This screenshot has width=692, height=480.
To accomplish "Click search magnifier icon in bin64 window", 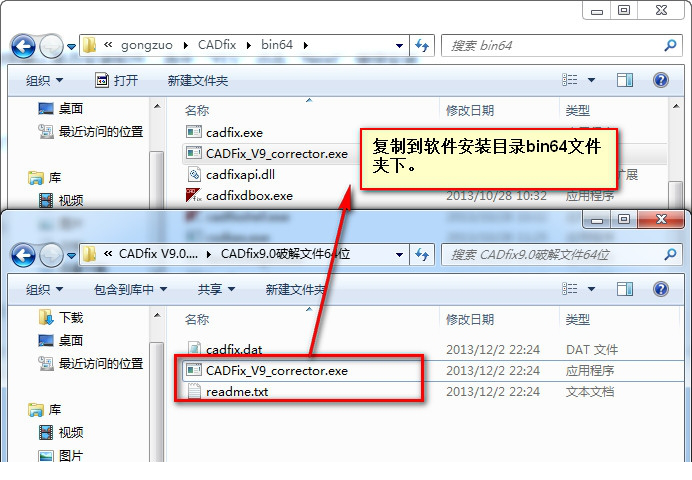I will point(670,45).
